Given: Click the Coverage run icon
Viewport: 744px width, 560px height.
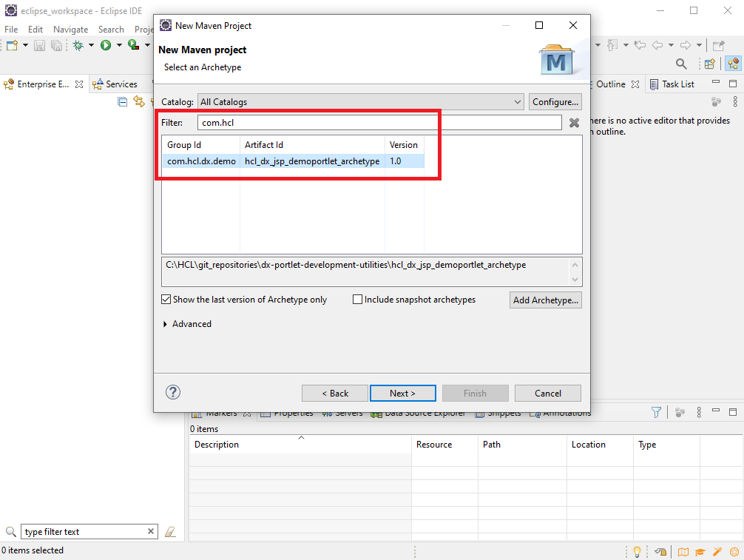Looking at the screenshot, I should 134,46.
